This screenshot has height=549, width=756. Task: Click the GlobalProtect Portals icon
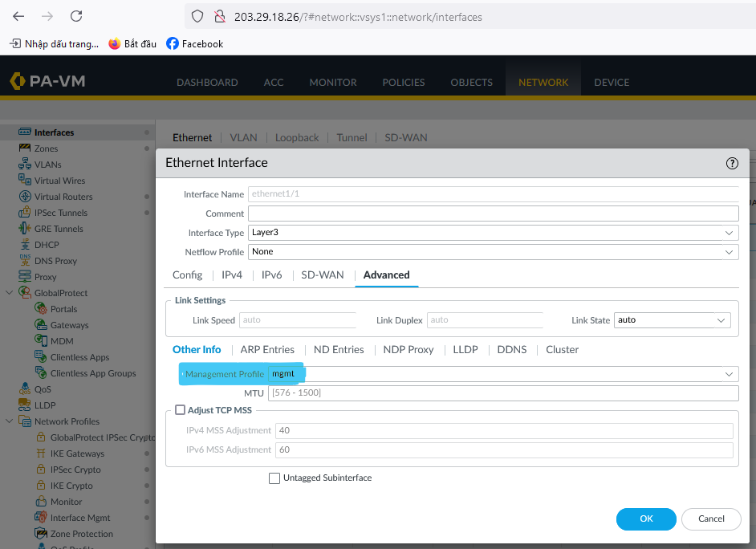[x=41, y=309]
